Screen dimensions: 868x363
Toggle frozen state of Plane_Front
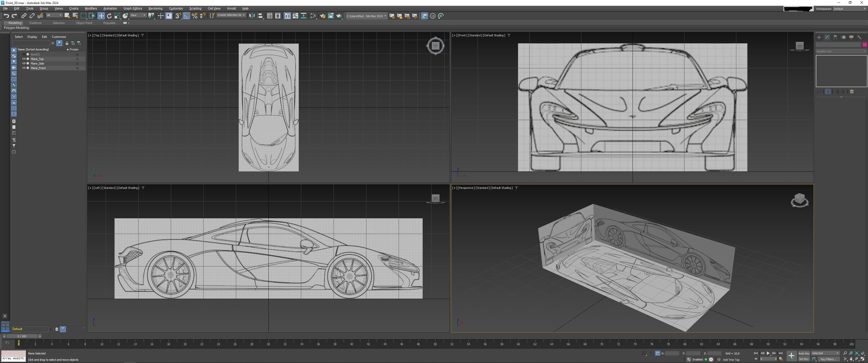(77, 68)
